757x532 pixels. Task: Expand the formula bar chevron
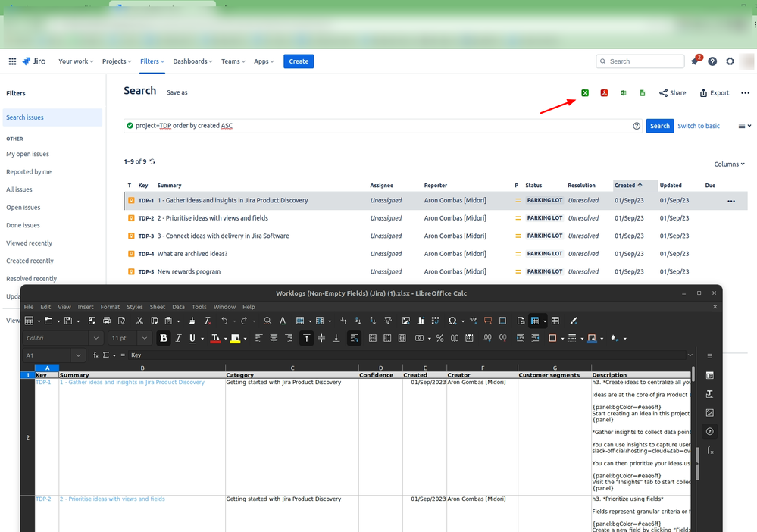tap(690, 355)
